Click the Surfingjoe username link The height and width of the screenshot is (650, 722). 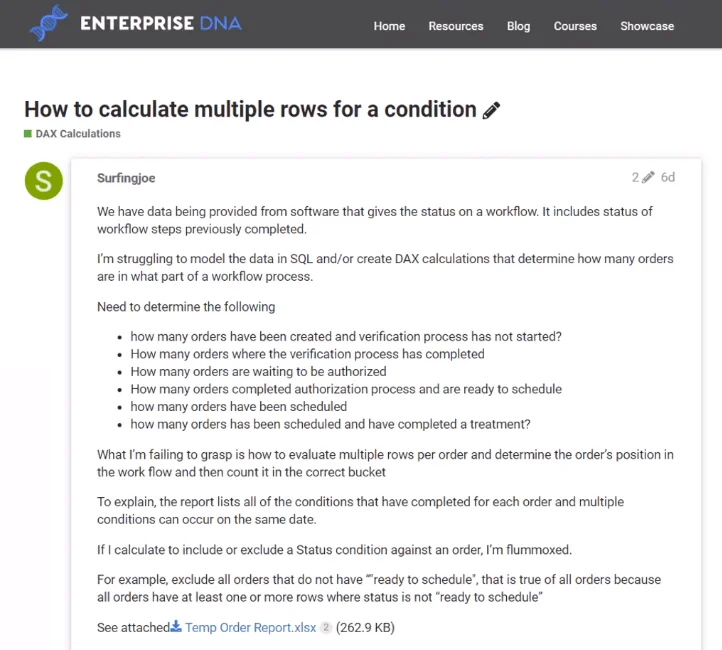[x=126, y=178]
